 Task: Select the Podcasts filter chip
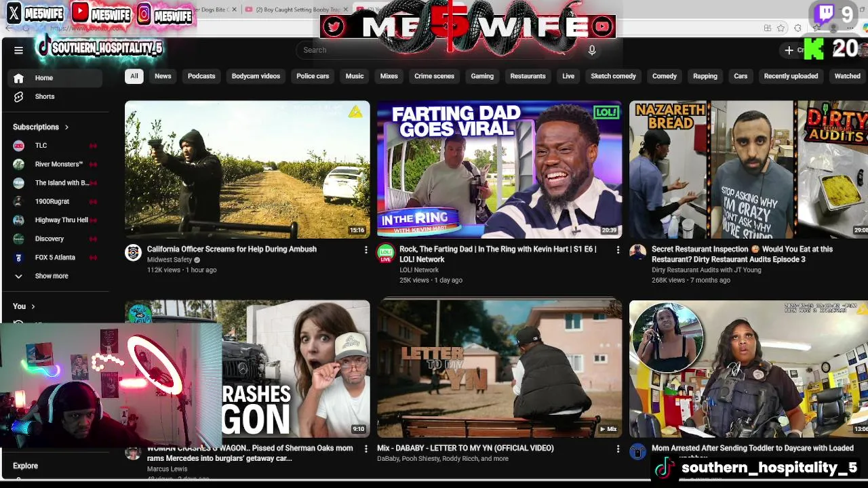pyautogui.click(x=201, y=76)
